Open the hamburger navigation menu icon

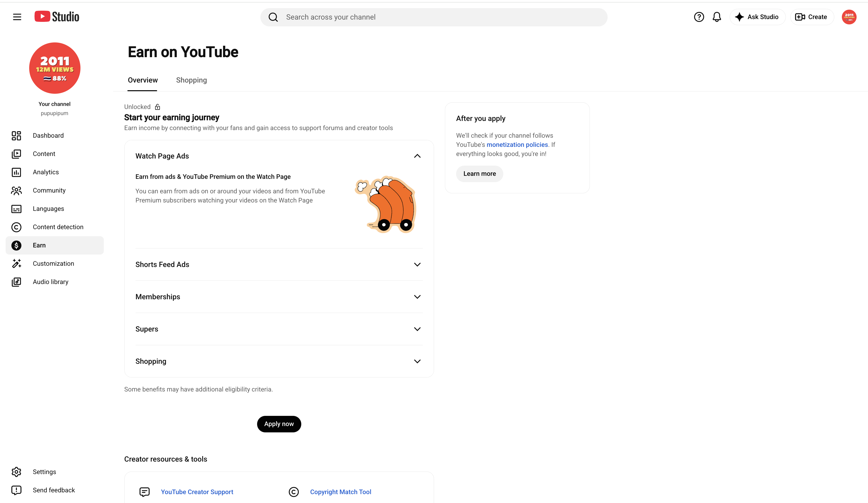[x=17, y=17]
